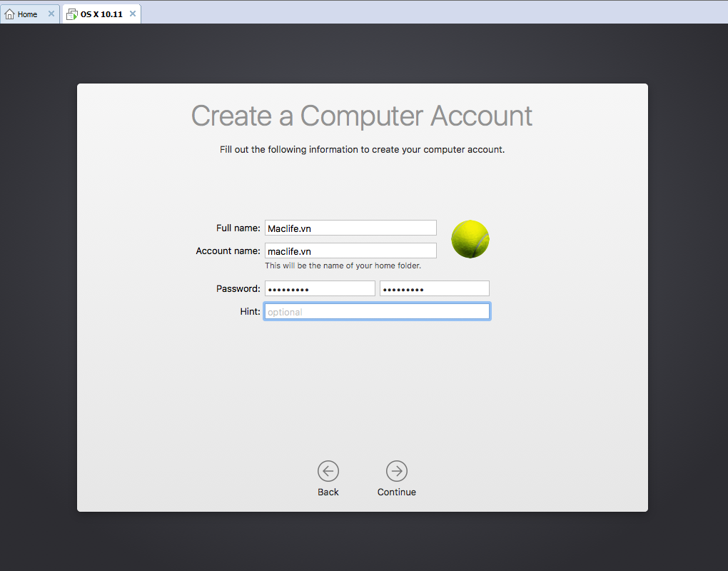Click the maclife.vn account name text
Screen dimensions: 728x571
pos(290,251)
